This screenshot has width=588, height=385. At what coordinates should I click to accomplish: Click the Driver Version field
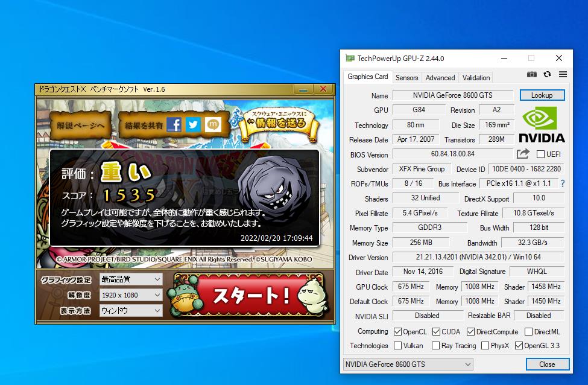click(x=478, y=257)
